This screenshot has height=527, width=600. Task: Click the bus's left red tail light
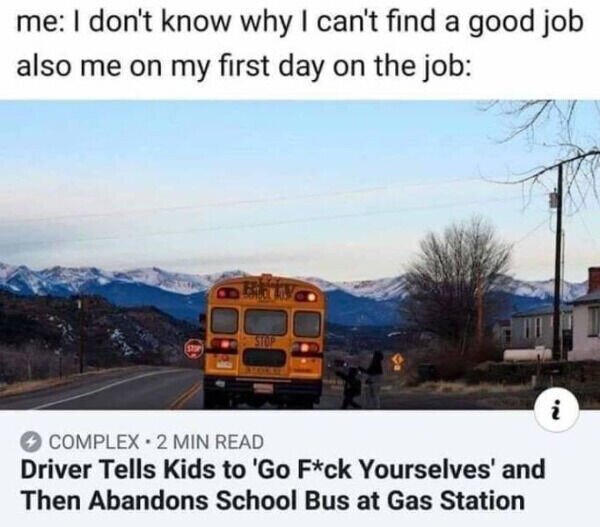pyautogui.click(x=224, y=345)
